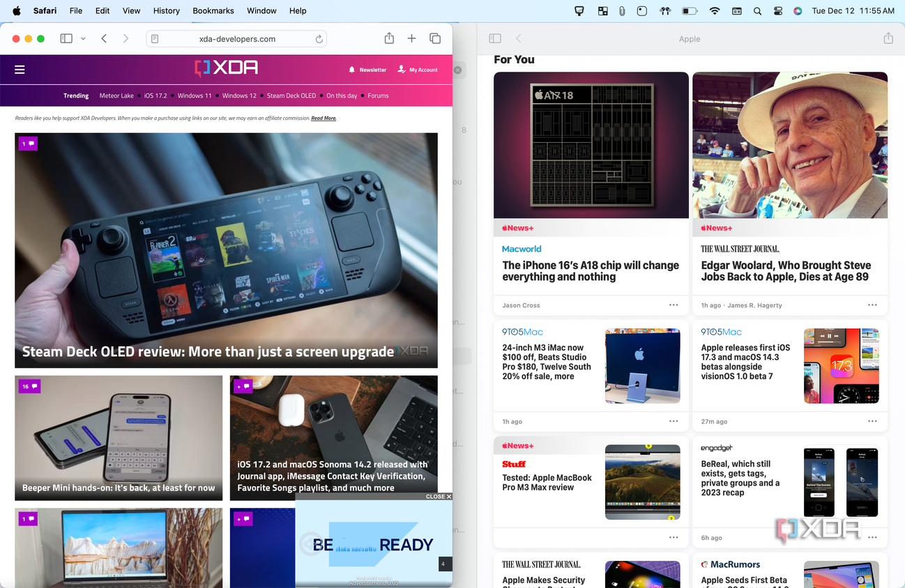This screenshot has width=905, height=588.
Task: Open the History menu in the menu bar
Action: pyautogui.click(x=166, y=10)
